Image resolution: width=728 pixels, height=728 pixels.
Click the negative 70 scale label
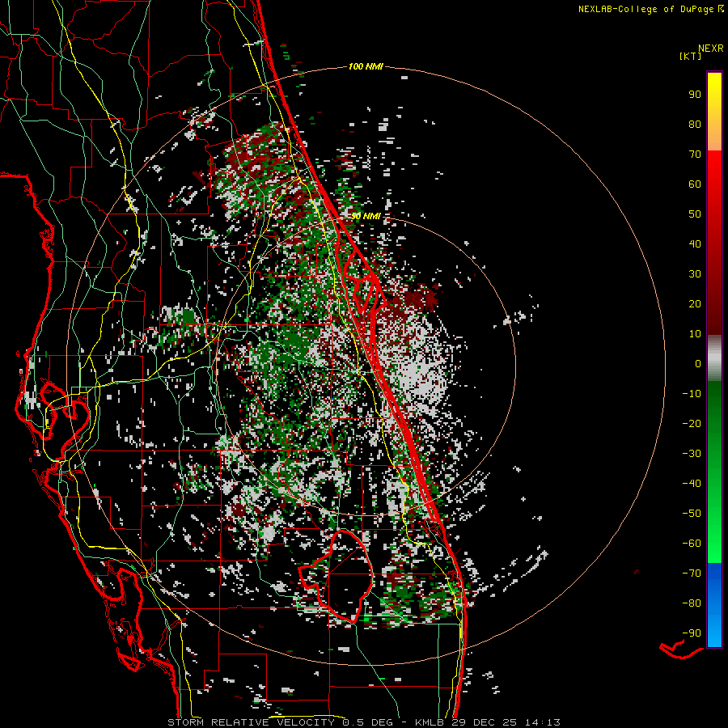pos(692,573)
